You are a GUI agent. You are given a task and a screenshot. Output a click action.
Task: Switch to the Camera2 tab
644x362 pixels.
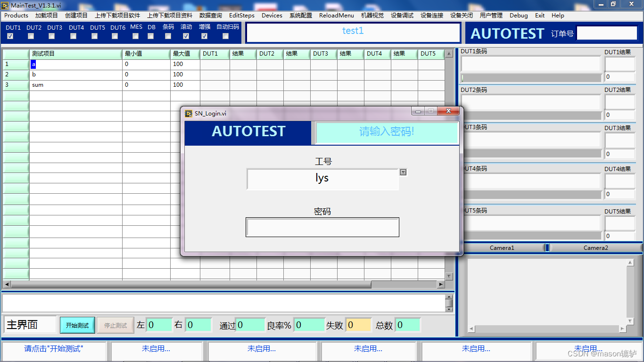click(596, 247)
